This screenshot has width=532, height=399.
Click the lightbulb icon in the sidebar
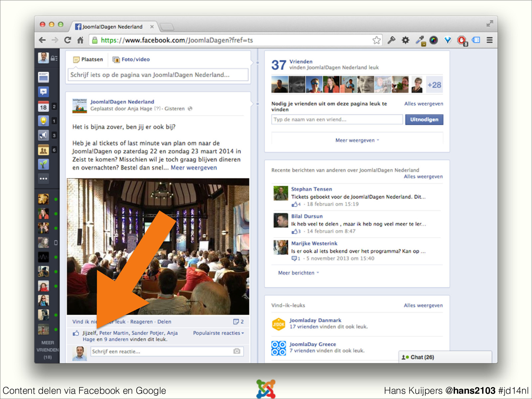(43, 121)
